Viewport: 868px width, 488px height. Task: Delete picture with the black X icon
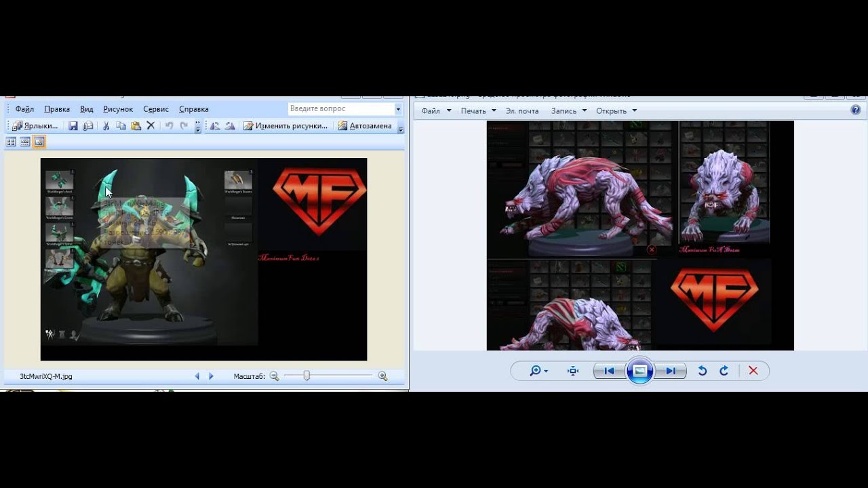(151, 126)
